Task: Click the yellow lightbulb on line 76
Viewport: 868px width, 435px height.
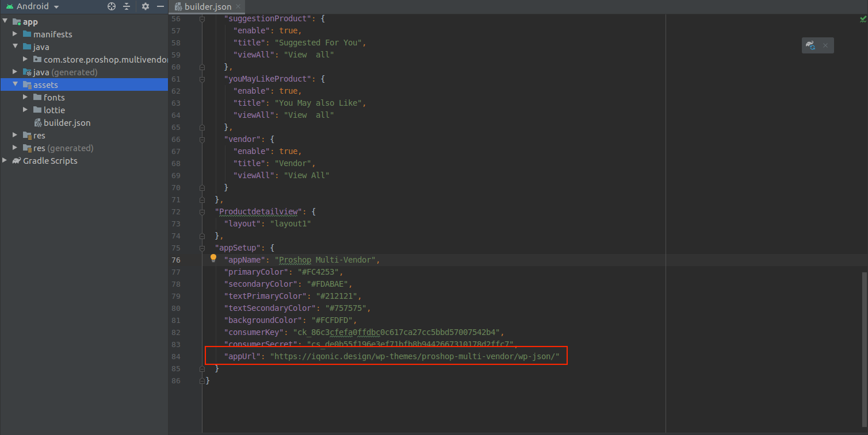Action: 213,259
